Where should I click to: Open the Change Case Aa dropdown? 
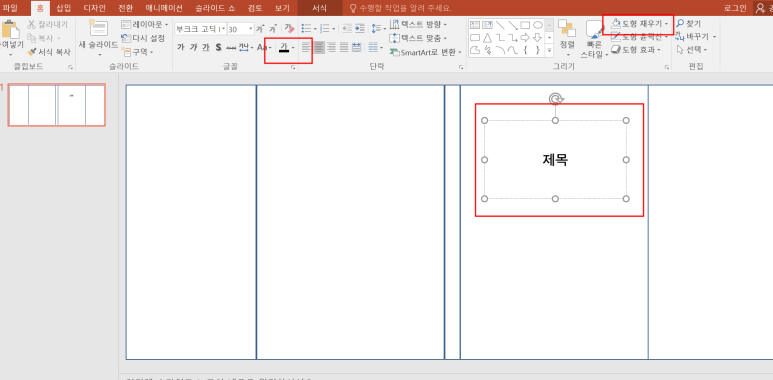(x=264, y=47)
